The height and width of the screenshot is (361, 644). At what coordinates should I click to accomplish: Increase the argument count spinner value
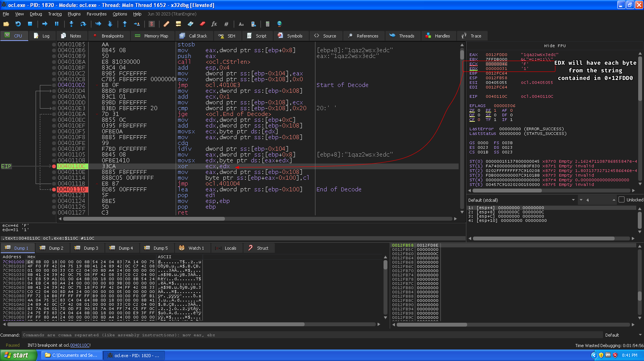[614, 199]
